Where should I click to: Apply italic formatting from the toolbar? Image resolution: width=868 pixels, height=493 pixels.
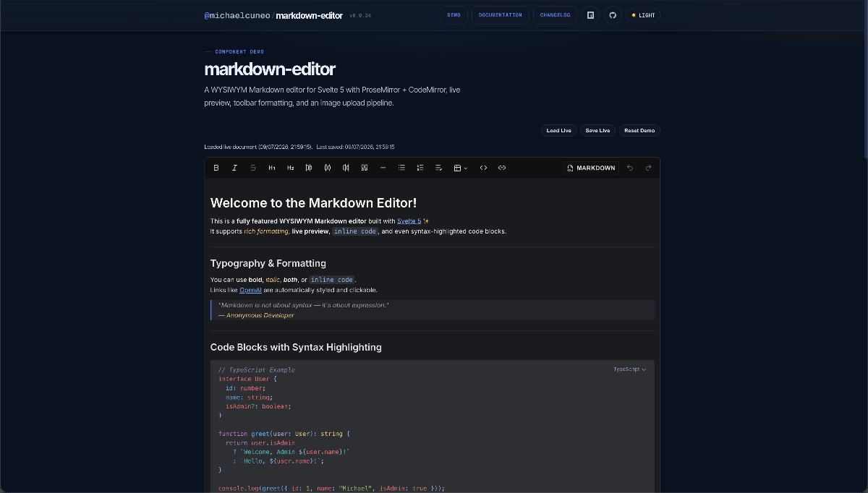click(234, 168)
